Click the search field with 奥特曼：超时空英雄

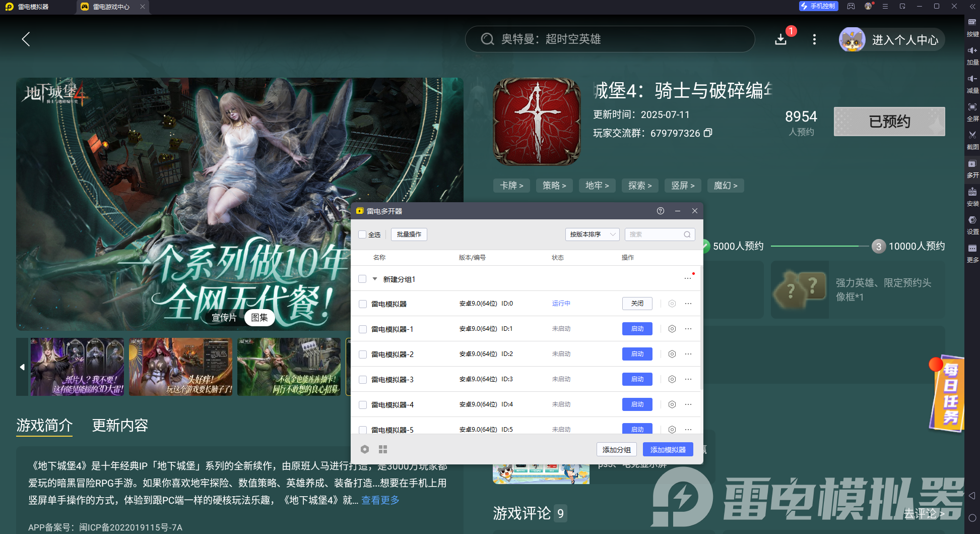pyautogui.click(x=610, y=39)
